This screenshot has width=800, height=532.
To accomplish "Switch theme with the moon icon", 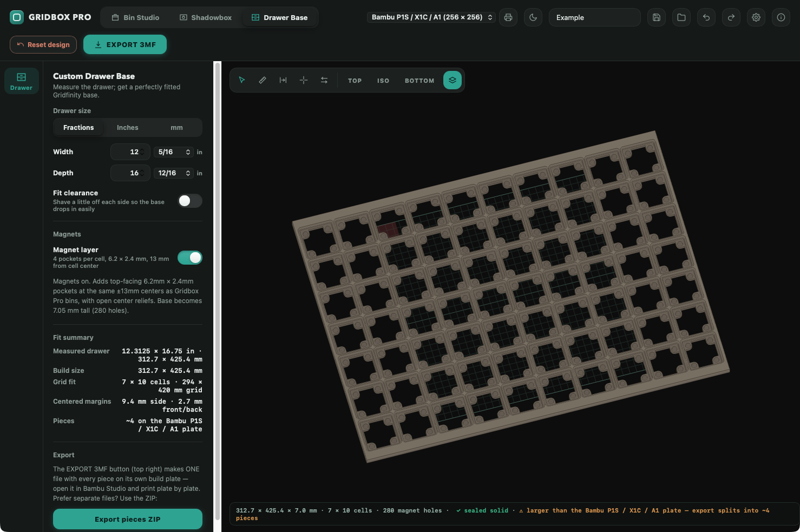I will [x=533, y=17].
